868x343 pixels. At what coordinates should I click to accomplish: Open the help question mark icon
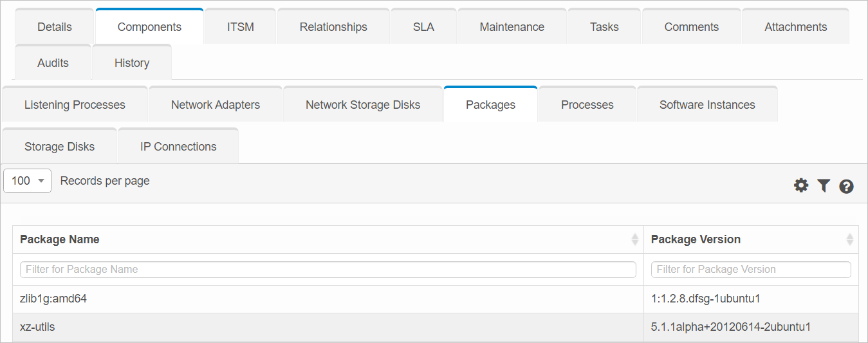coord(847,187)
